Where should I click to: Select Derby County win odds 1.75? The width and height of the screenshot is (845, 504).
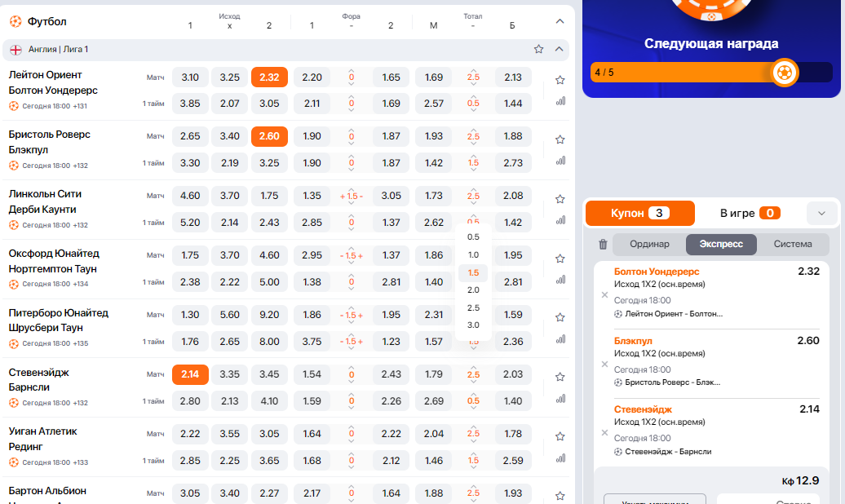point(269,196)
